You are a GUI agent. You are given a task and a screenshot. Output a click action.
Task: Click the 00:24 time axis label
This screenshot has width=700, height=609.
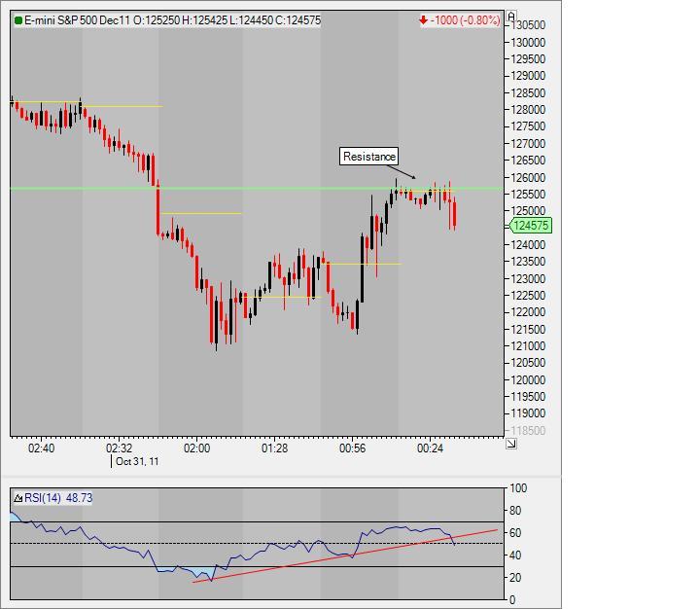click(430, 448)
